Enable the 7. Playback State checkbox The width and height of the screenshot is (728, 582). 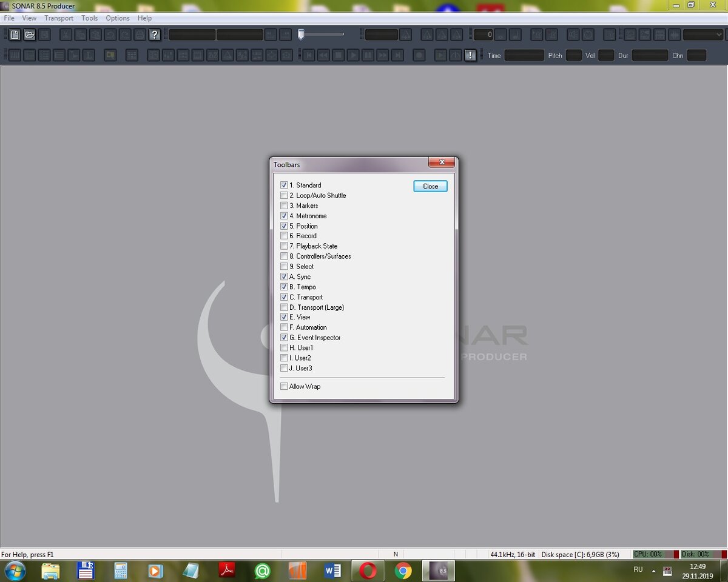284,246
